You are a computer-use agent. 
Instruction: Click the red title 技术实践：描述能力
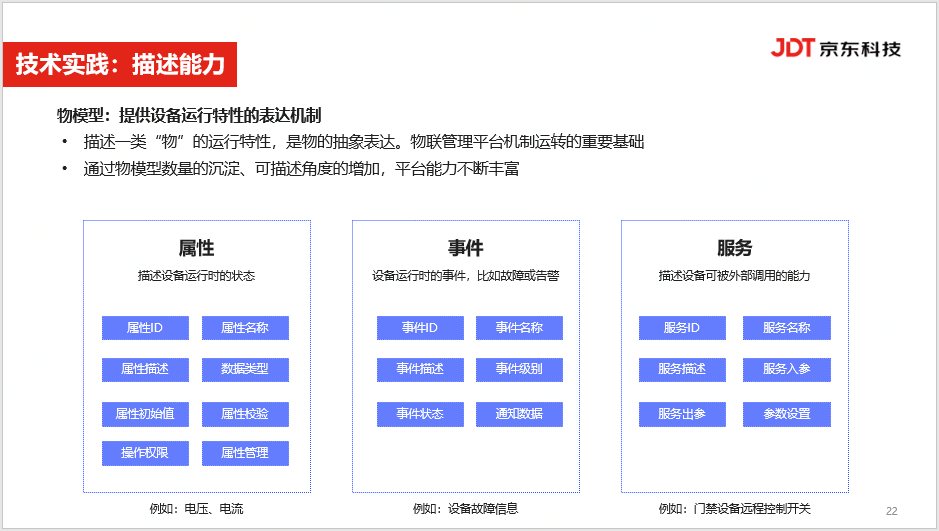[120, 65]
